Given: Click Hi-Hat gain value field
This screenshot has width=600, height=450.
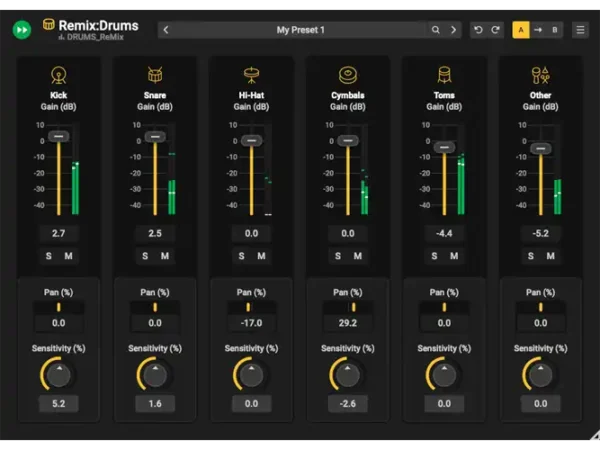Looking at the screenshot, I should pos(251,233).
